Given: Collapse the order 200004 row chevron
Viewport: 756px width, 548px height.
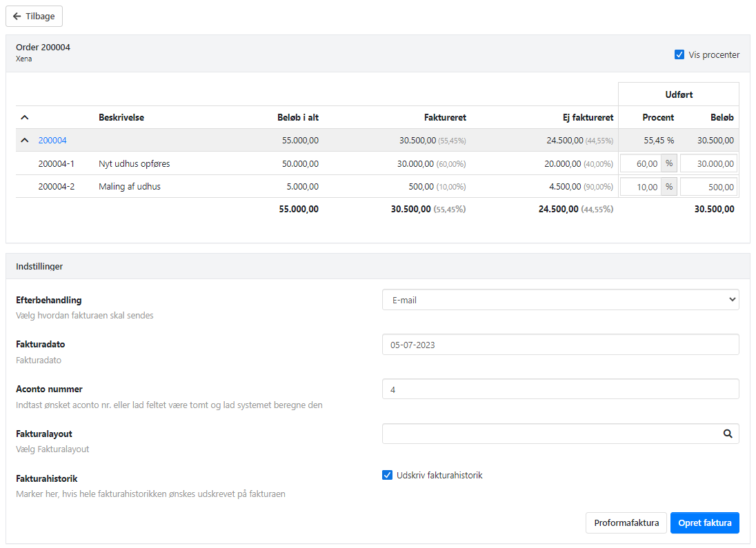Looking at the screenshot, I should (25, 141).
